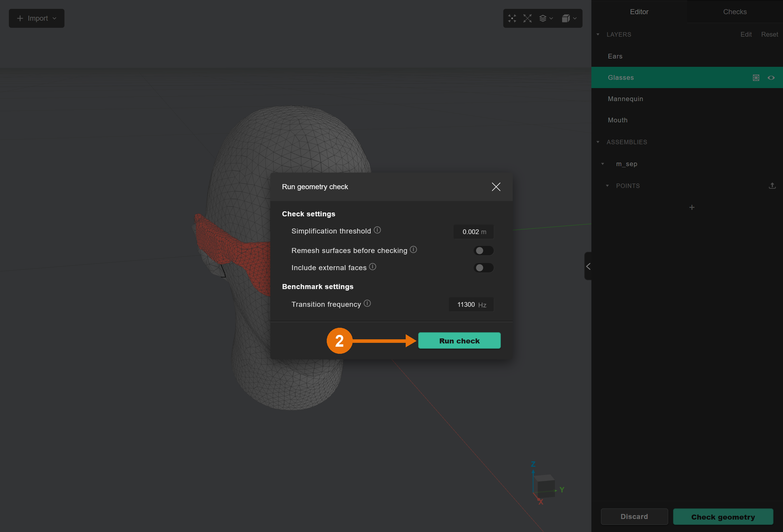Collapse the m_sep assembly

pyautogui.click(x=602, y=164)
